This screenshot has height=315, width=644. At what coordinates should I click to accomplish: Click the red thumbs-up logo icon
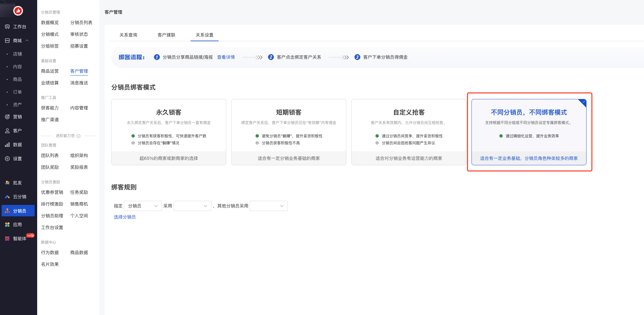(x=18, y=11)
